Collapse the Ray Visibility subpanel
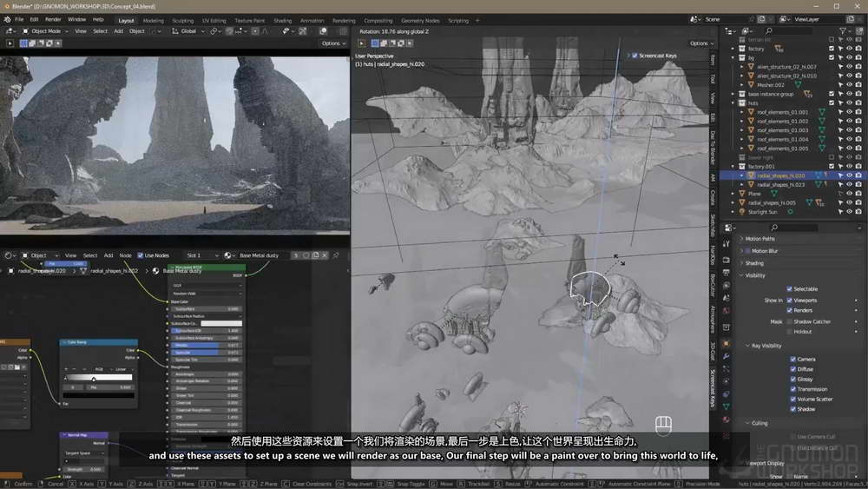This screenshot has width=868, height=489. click(x=766, y=346)
